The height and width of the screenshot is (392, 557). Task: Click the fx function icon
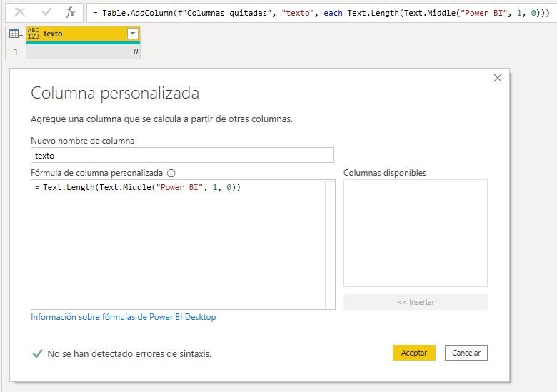[x=70, y=12]
